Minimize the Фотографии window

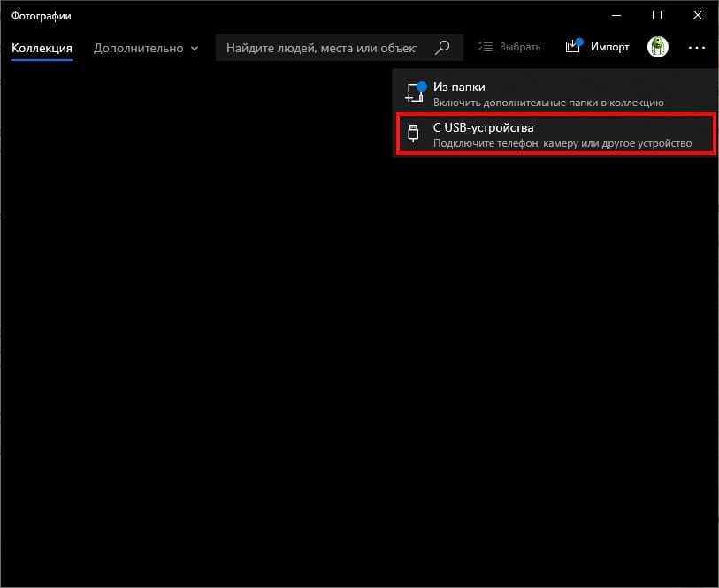click(617, 15)
